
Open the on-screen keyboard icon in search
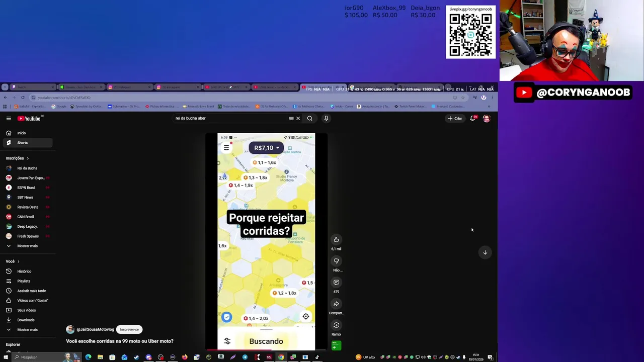[x=291, y=119]
